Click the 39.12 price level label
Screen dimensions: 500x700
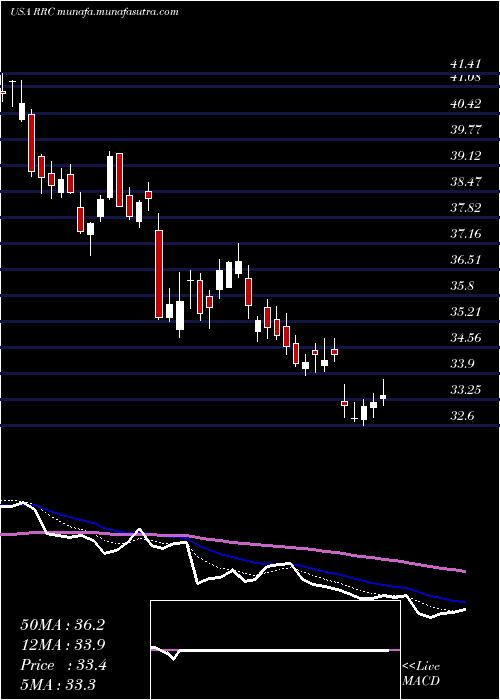click(465, 156)
